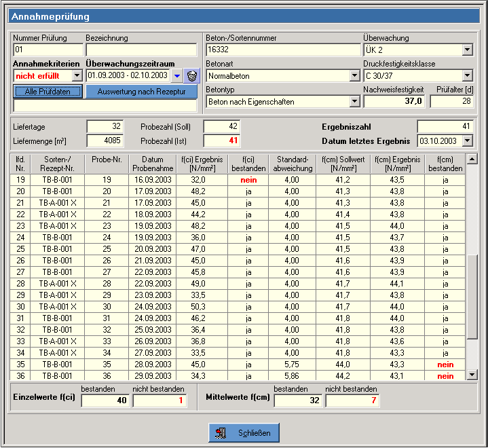Expand the Überwachungszeitraum date range dropdown

click(176, 75)
